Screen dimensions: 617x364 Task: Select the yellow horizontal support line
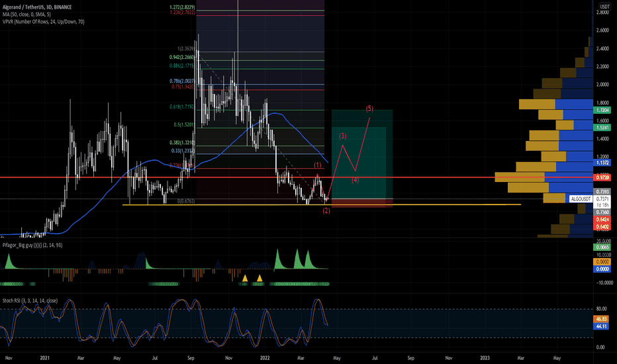pyautogui.click(x=322, y=205)
